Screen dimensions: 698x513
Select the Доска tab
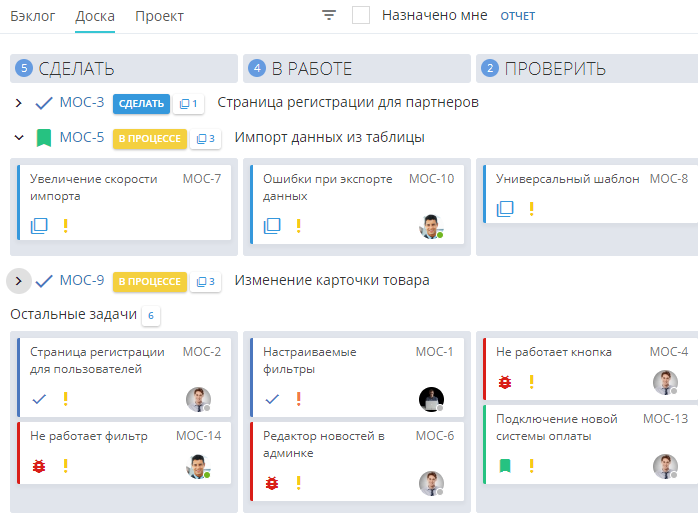(x=95, y=16)
